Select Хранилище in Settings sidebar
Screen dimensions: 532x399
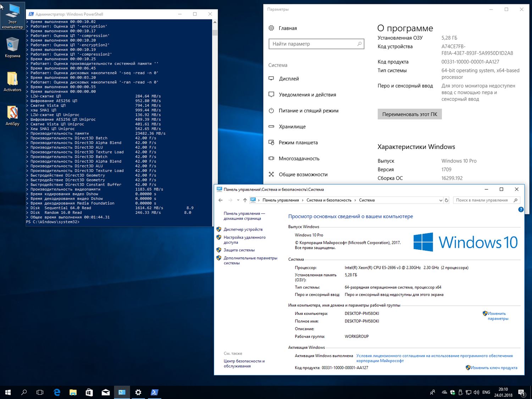[x=292, y=127]
